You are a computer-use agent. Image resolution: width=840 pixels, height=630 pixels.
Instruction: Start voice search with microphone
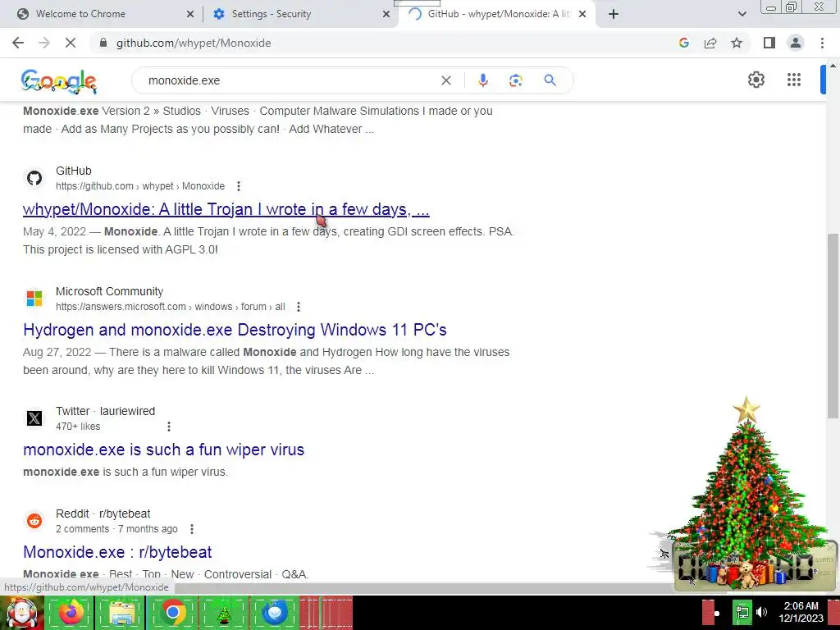482,80
